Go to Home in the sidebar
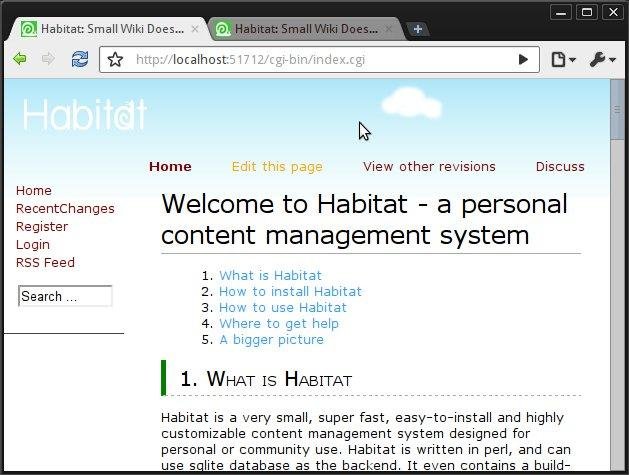This screenshot has height=475, width=629. click(x=34, y=191)
